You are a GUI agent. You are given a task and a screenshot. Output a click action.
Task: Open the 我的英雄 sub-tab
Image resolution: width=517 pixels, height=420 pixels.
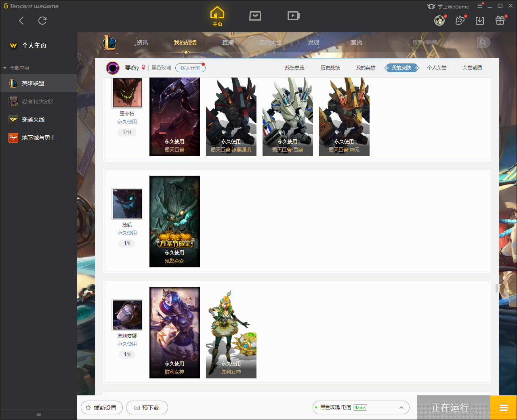(x=366, y=68)
